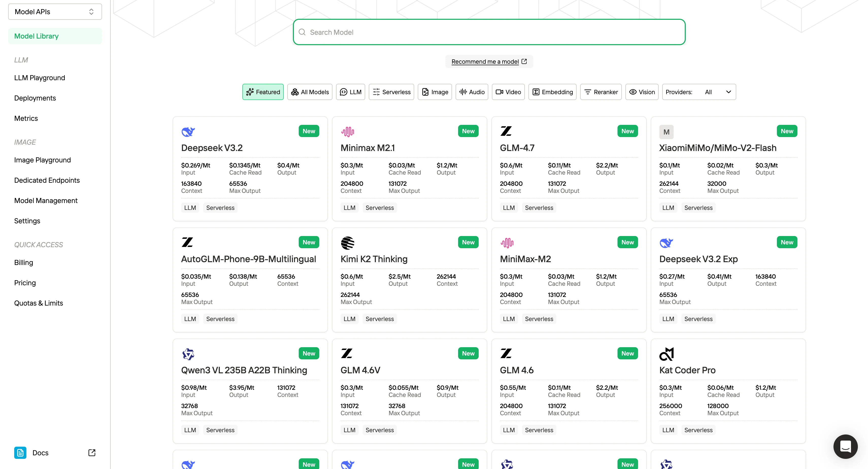Click the Docs document icon

click(x=20, y=453)
